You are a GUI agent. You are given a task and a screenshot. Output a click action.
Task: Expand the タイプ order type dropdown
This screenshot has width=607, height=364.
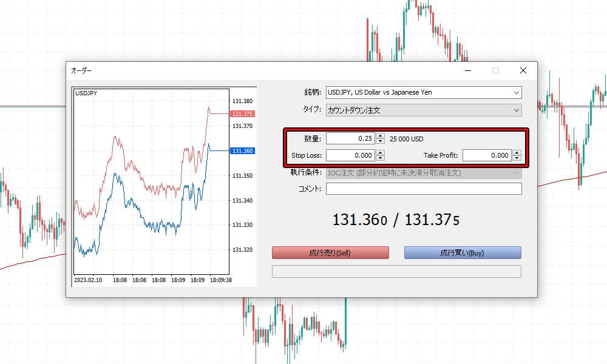(423, 110)
